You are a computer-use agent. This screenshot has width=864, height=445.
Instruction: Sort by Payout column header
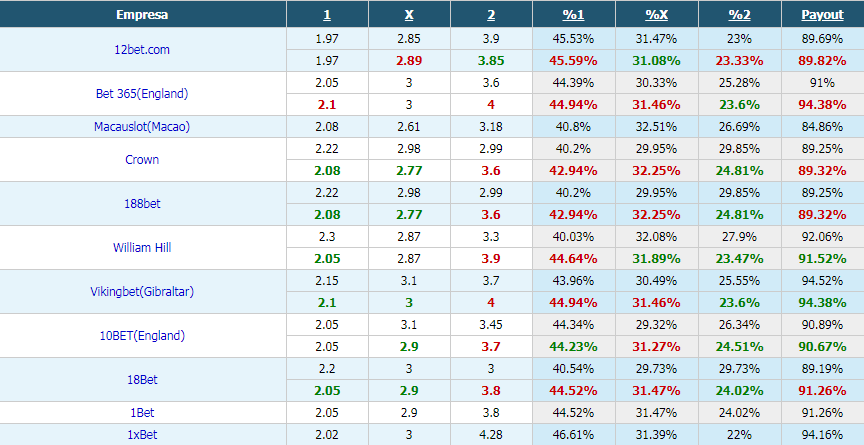pos(822,15)
